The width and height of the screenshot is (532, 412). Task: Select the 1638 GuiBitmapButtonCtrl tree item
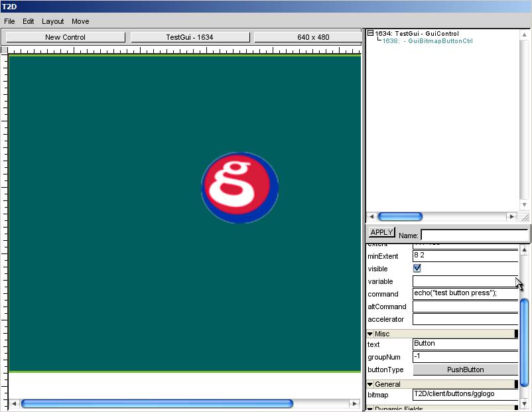(x=427, y=41)
